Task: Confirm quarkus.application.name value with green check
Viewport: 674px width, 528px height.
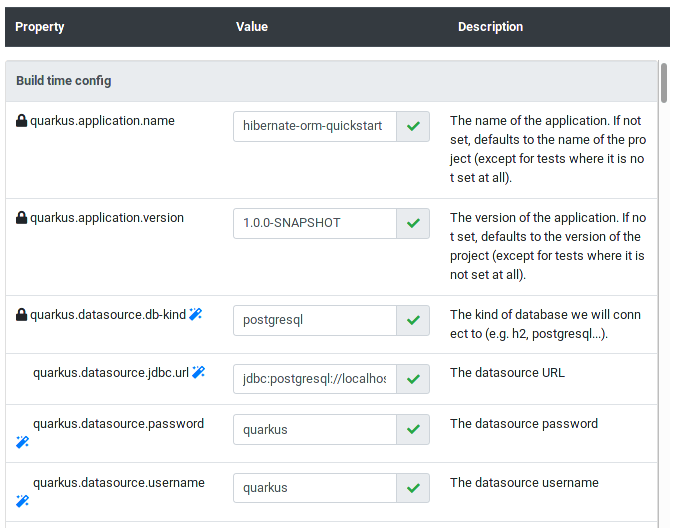Action: [x=413, y=126]
